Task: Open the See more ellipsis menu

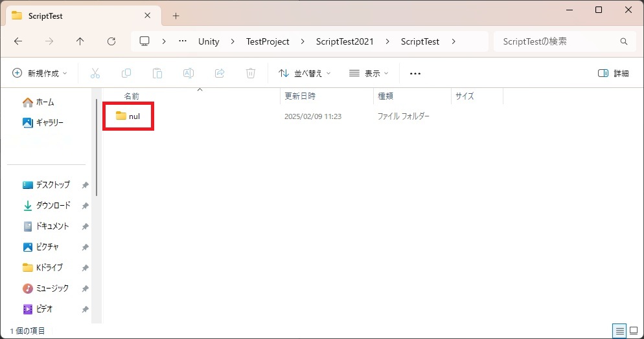Action: click(x=415, y=73)
